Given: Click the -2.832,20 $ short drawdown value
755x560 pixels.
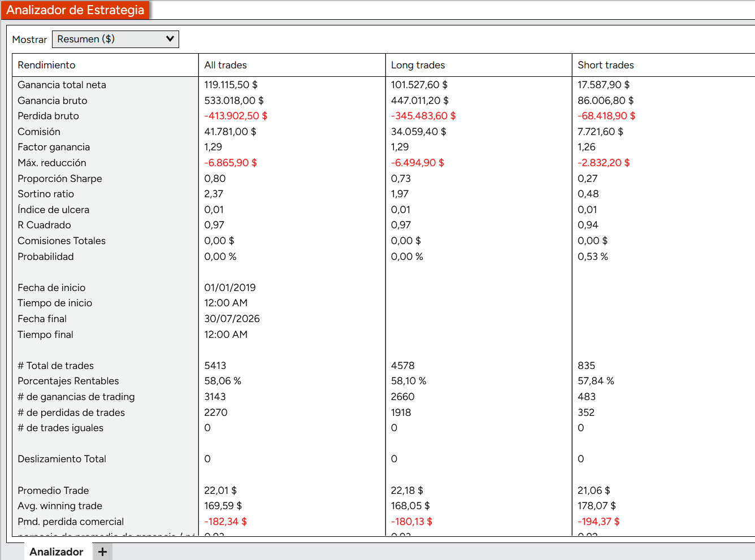Looking at the screenshot, I should [x=603, y=163].
